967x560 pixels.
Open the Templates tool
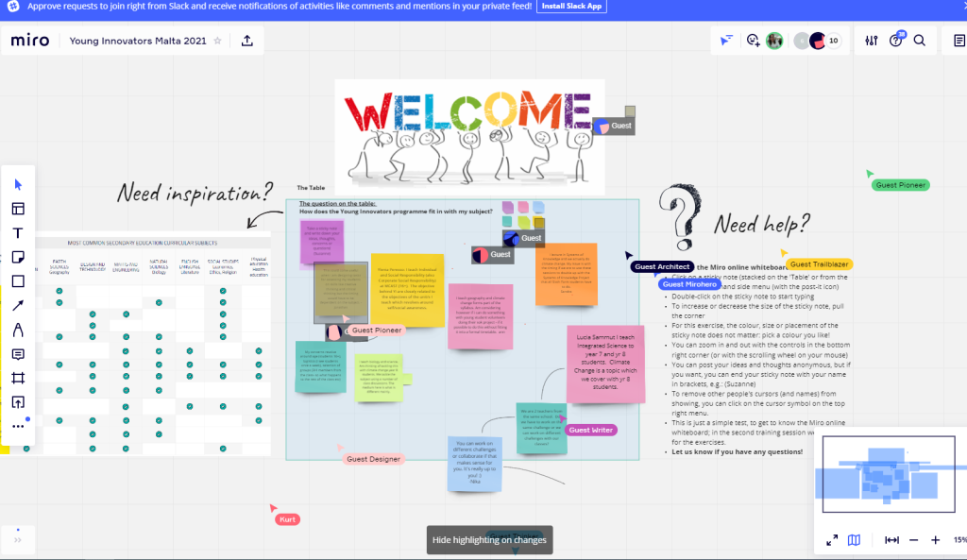coord(18,209)
